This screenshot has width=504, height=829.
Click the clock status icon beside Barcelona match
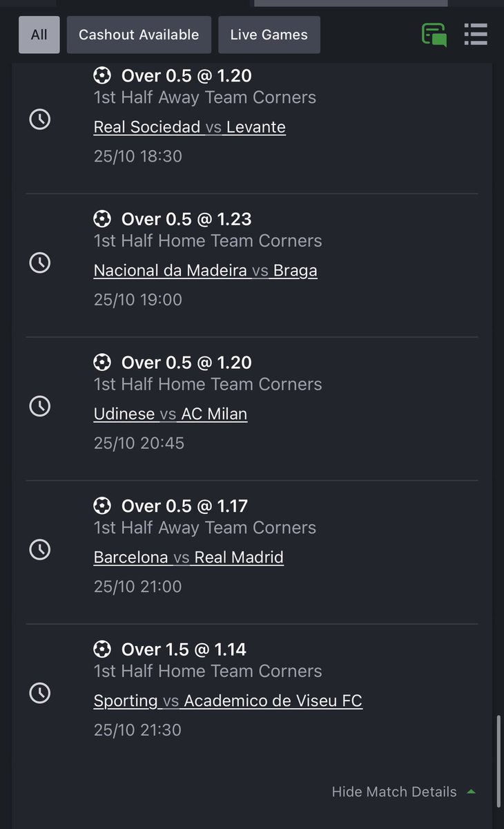pos(40,549)
